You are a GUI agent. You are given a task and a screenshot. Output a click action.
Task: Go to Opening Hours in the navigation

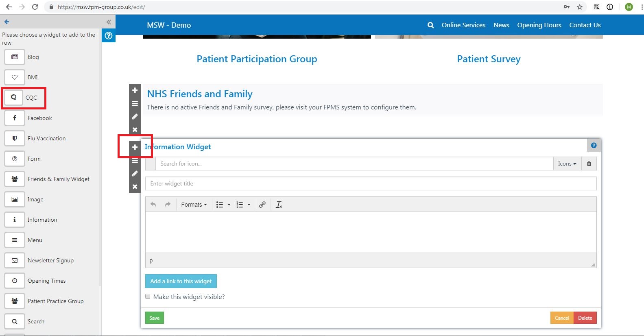coord(539,25)
